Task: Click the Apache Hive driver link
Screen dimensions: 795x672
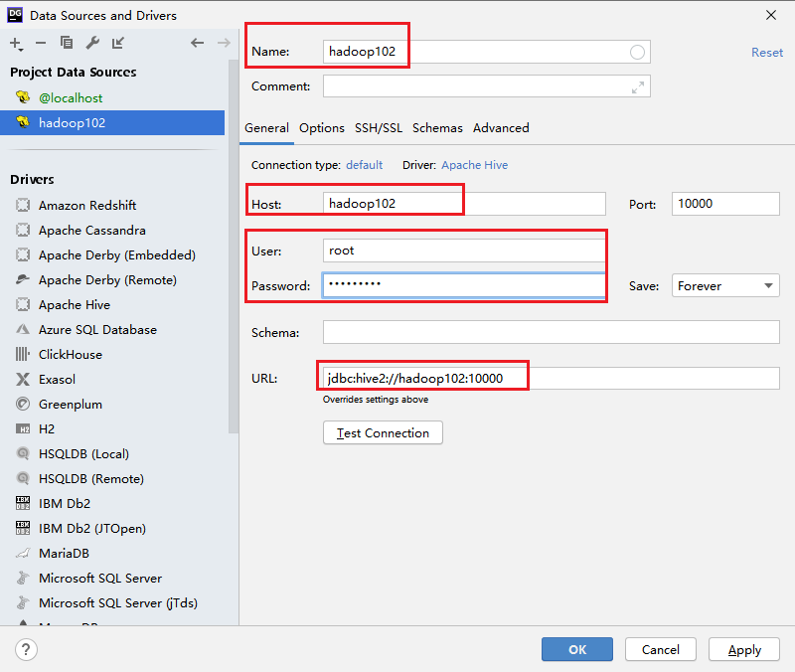Action: pyautogui.click(x=475, y=165)
